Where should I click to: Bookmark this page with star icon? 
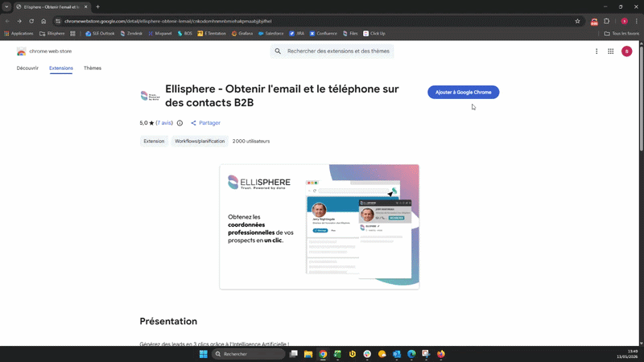[577, 21]
